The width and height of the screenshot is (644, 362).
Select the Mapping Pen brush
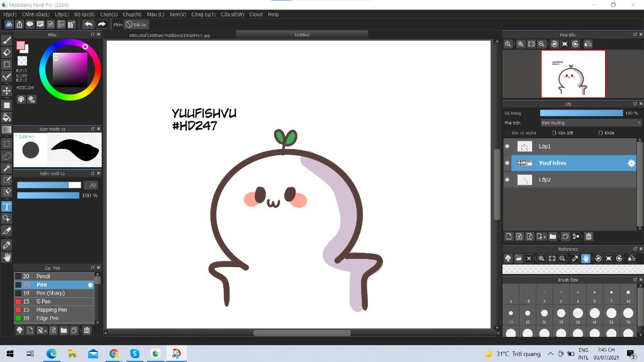(54, 310)
